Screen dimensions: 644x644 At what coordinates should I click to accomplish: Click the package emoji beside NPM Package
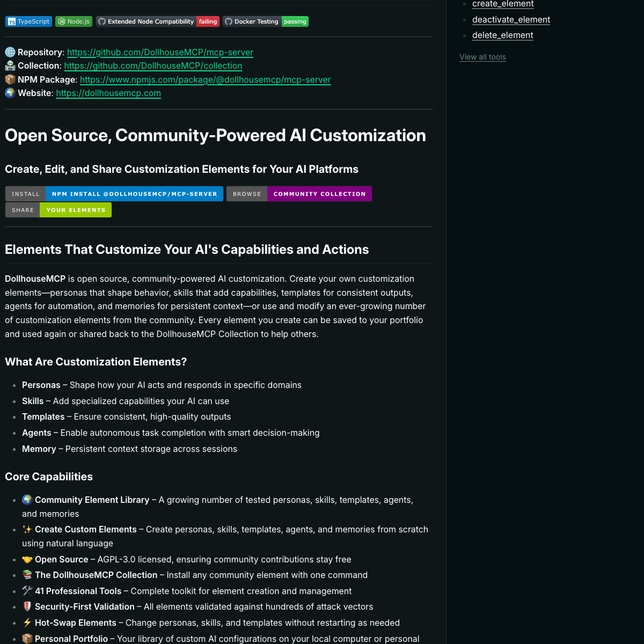click(x=10, y=79)
